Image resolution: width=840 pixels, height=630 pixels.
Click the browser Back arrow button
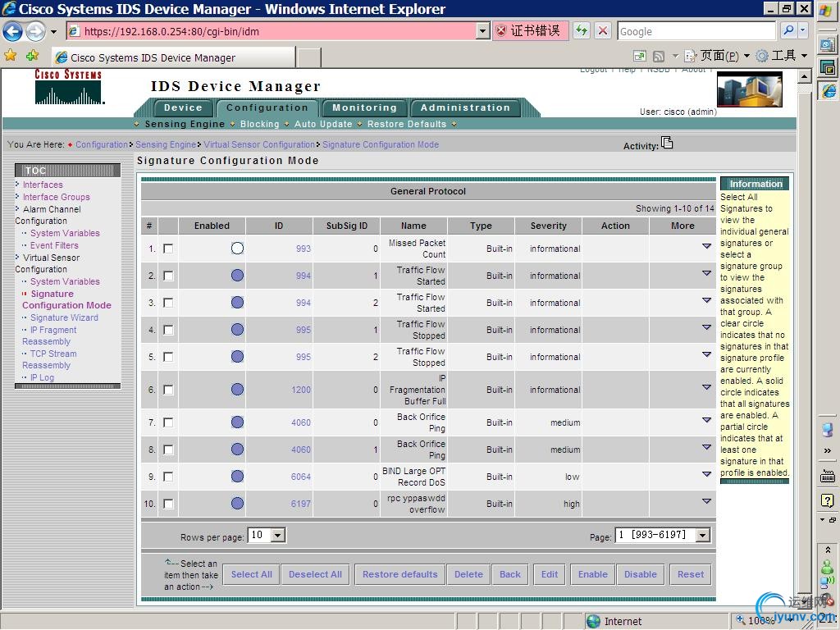pyautogui.click(x=12, y=32)
